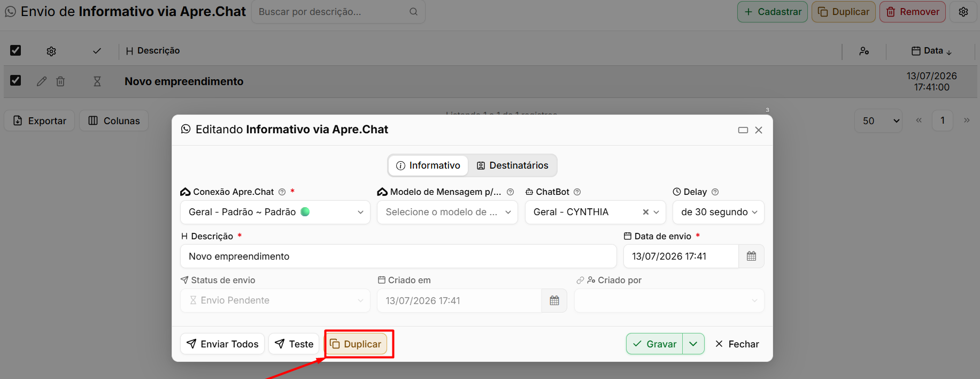Screen dimensions: 980x379
Task: Uncheck the Novo empreendimento row checkbox
Action: [16, 80]
